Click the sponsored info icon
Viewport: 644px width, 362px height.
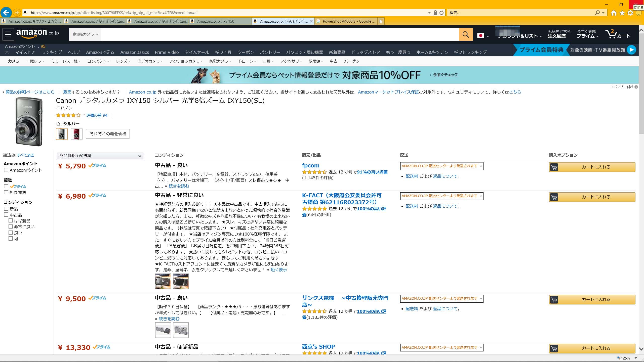tap(636, 87)
